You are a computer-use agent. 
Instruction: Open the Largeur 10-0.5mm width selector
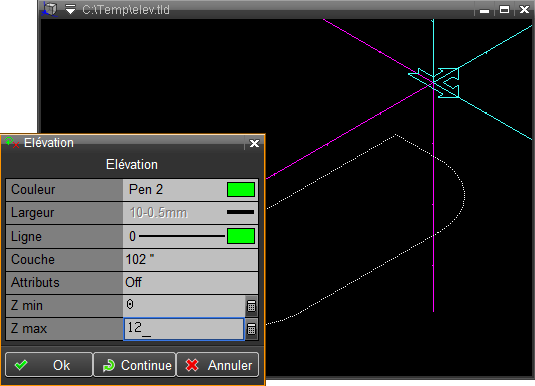pos(190,213)
